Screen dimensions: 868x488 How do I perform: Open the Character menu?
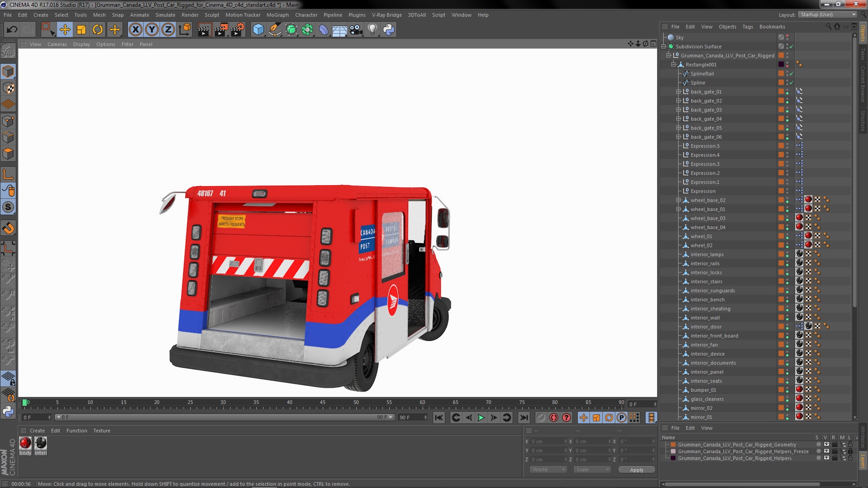click(306, 15)
